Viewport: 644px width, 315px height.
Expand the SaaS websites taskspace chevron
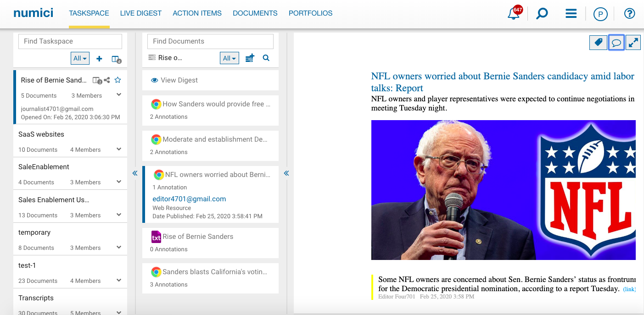pyautogui.click(x=119, y=149)
